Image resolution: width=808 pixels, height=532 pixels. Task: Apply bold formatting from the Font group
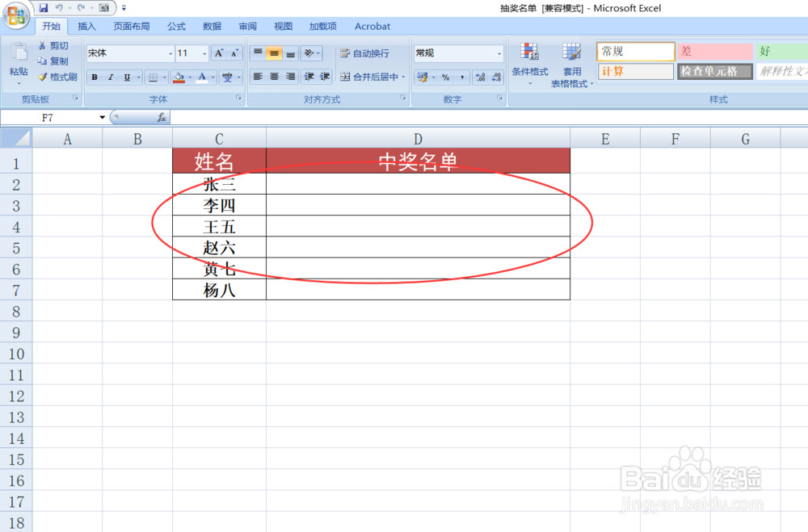click(x=95, y=77)
